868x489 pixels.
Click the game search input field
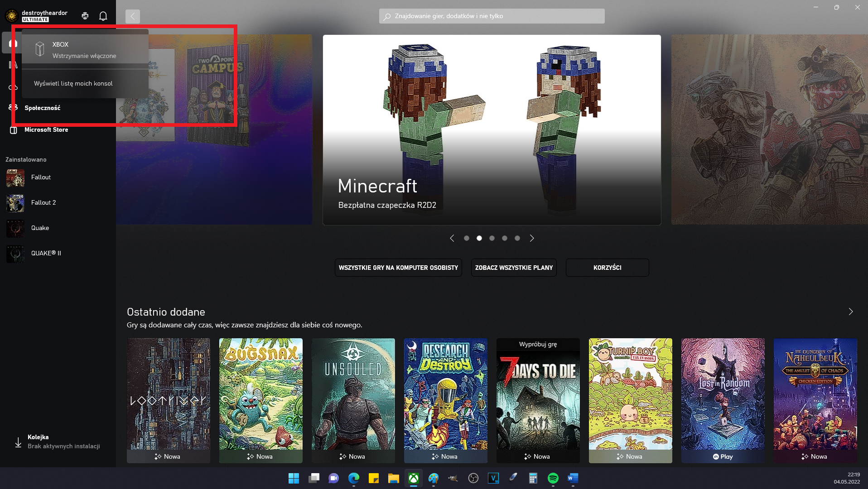pos(492,16)
